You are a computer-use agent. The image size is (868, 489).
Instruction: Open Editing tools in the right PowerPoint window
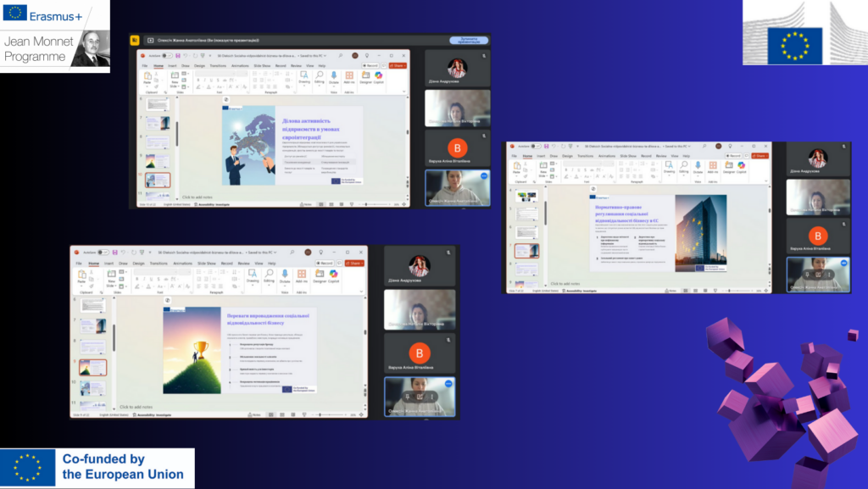tap(684, 167)
